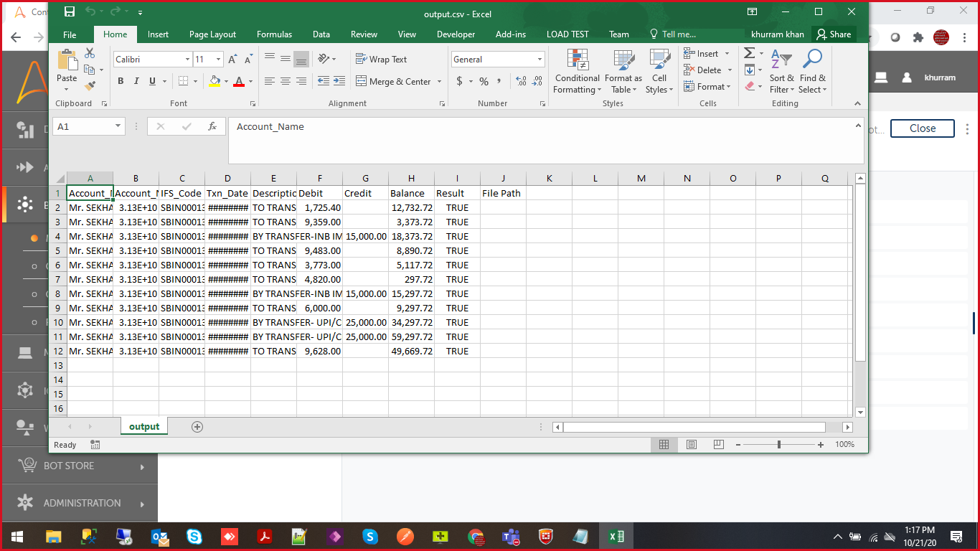Screen dimensions: 980x551
Task: Open the General number format dropdown
Action: point(540,60)
